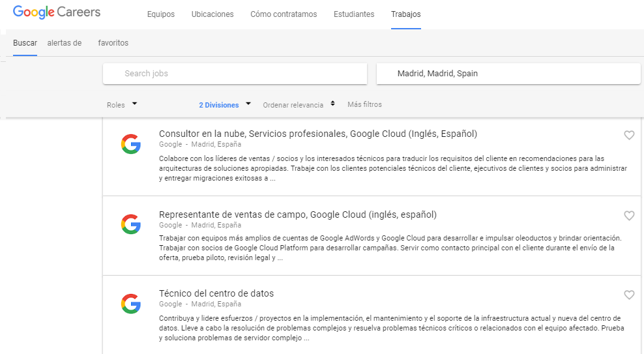Change the Ordenar relevancia sort order
This screenshot has height=354, width=644.
pyautogui.click(x=299, y=105)
